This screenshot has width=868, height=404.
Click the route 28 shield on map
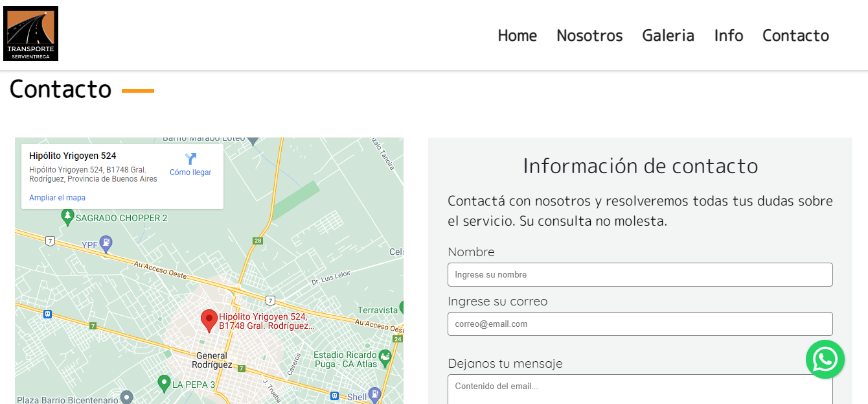[x=258, y=241]
